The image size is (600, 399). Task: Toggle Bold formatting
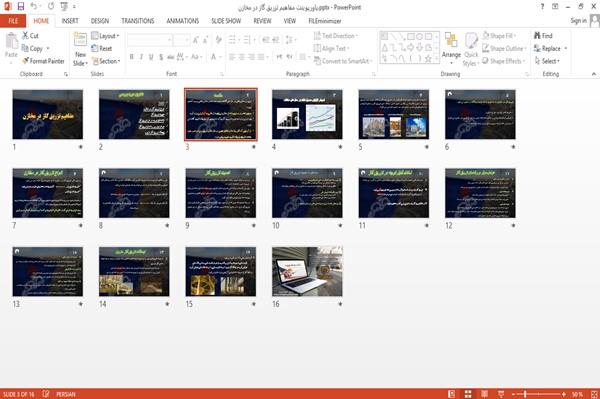point(132,57)
